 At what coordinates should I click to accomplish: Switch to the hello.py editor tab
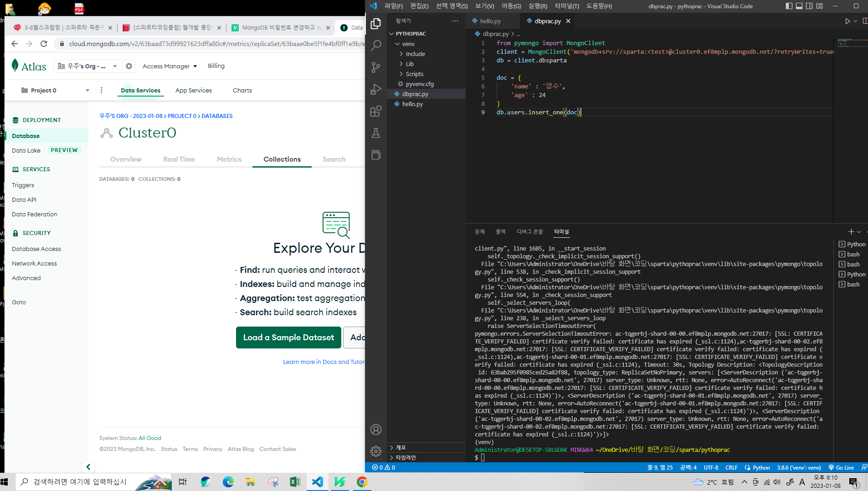click(x=490, y=21)
